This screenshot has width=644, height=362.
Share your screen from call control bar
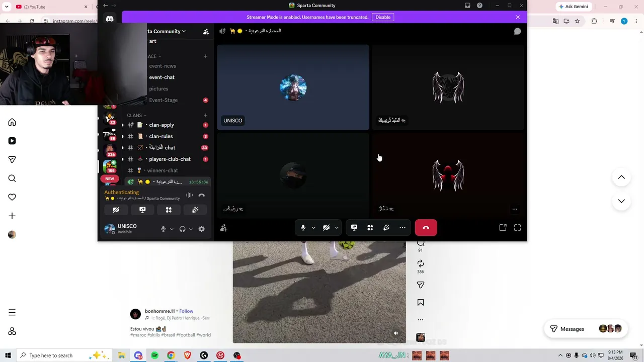pyautogui.click(x=354, y=228)
